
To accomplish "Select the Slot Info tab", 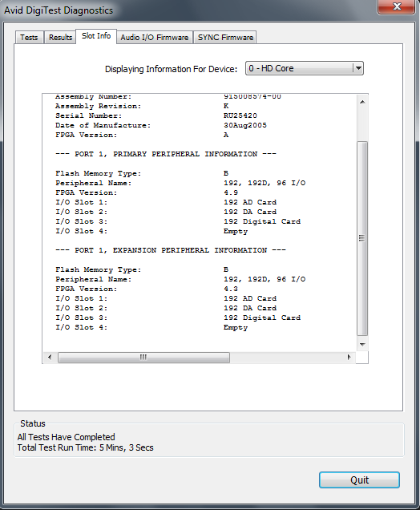I will click(96, 36).
